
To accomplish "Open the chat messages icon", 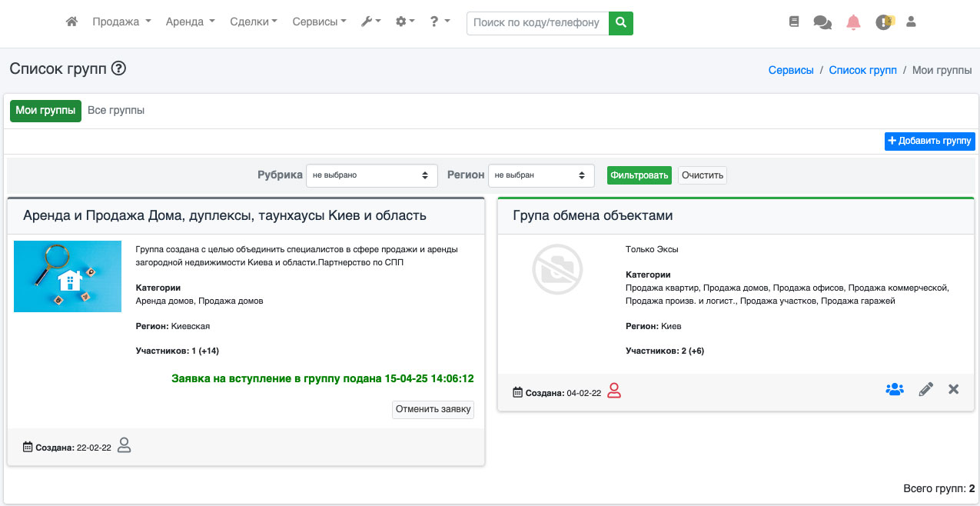I will coord(822,23).
